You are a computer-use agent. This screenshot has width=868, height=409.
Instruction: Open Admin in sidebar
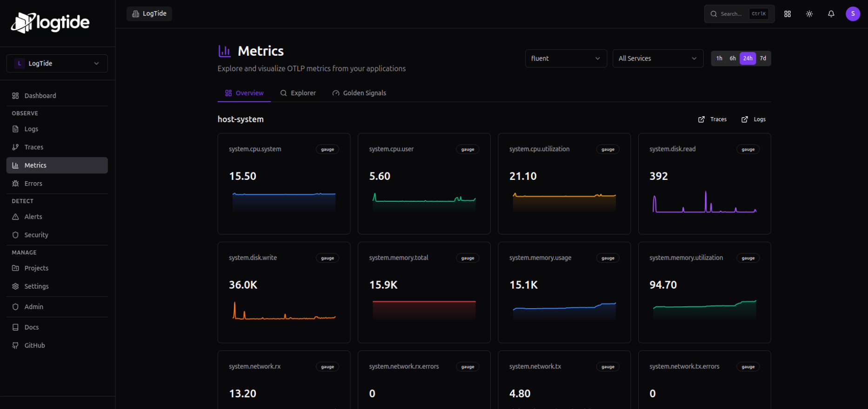[57, 307]
